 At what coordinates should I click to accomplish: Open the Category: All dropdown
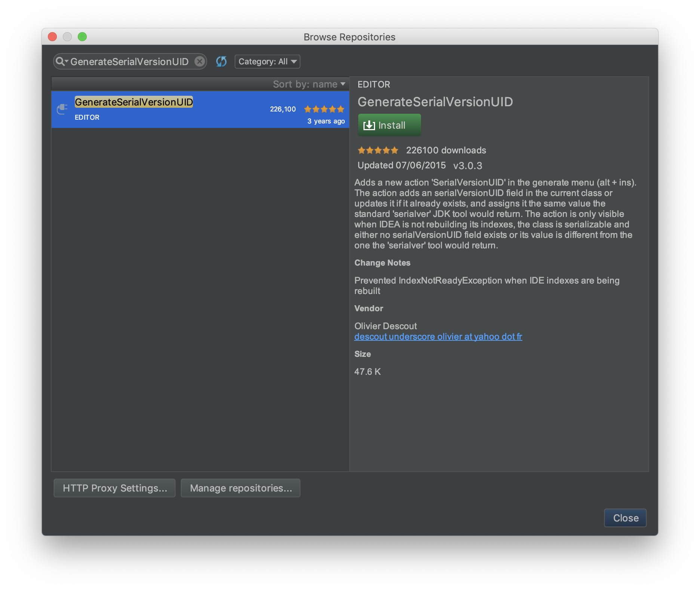click(x=267, y=61)
